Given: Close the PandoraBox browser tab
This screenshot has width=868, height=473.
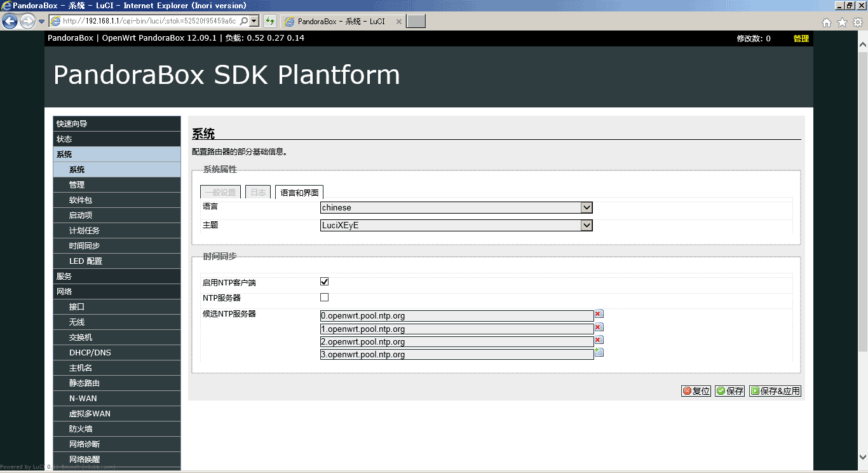Looking at the screenshot, I should [x=399, y=21].
